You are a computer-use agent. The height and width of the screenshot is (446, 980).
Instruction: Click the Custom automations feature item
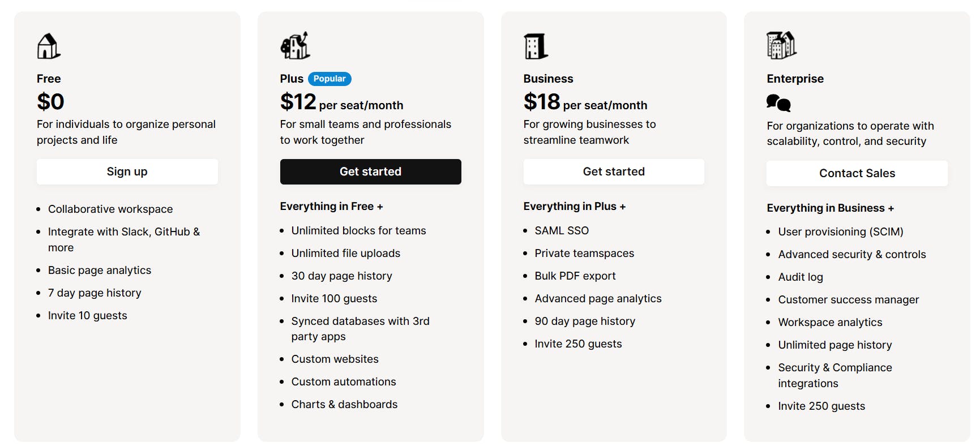click(344, 381)
